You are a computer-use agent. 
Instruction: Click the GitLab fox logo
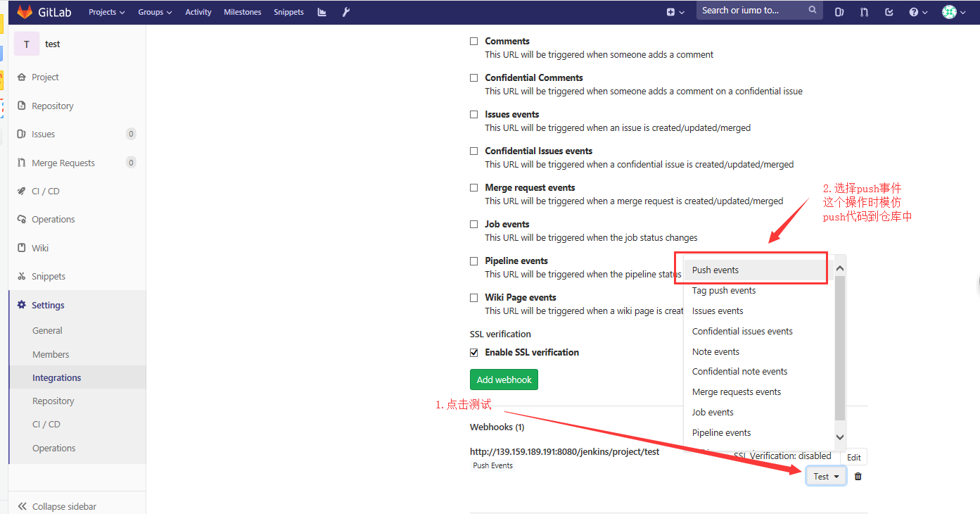(x=25, y=12)
